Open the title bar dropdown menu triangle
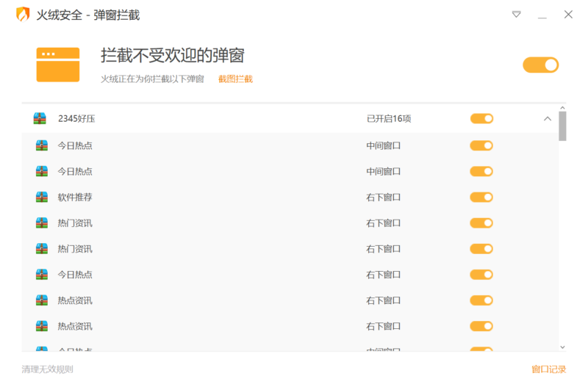 click(517, 14)
